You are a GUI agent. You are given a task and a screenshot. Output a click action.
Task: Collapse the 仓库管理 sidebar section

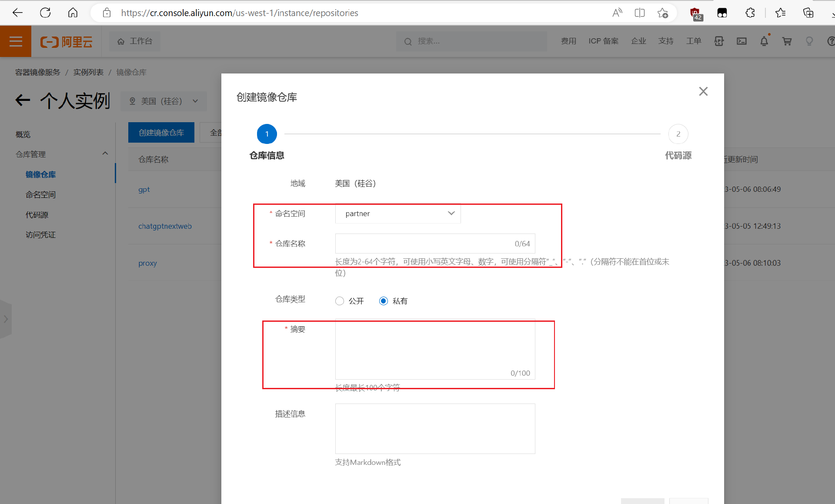click(105, 154)
